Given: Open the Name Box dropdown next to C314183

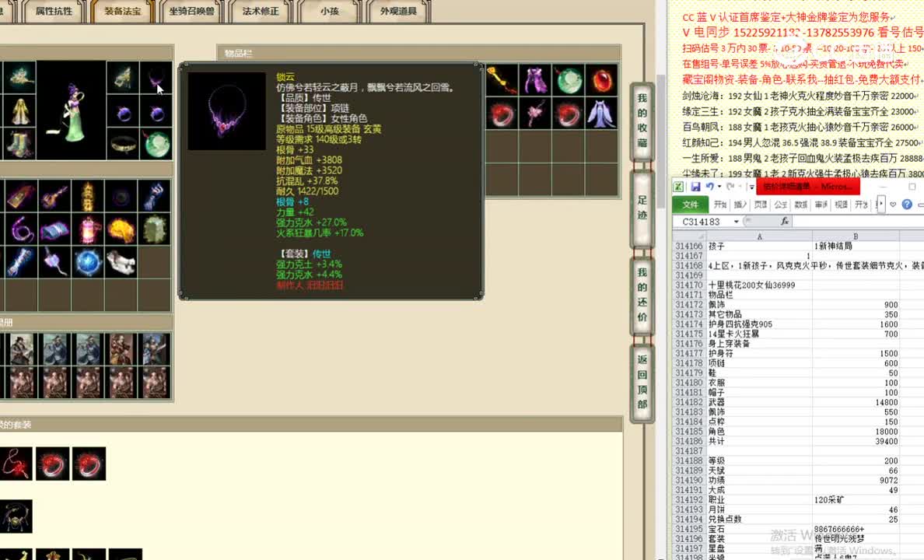Looking at the screenshot, I should (x=735, y=220).
